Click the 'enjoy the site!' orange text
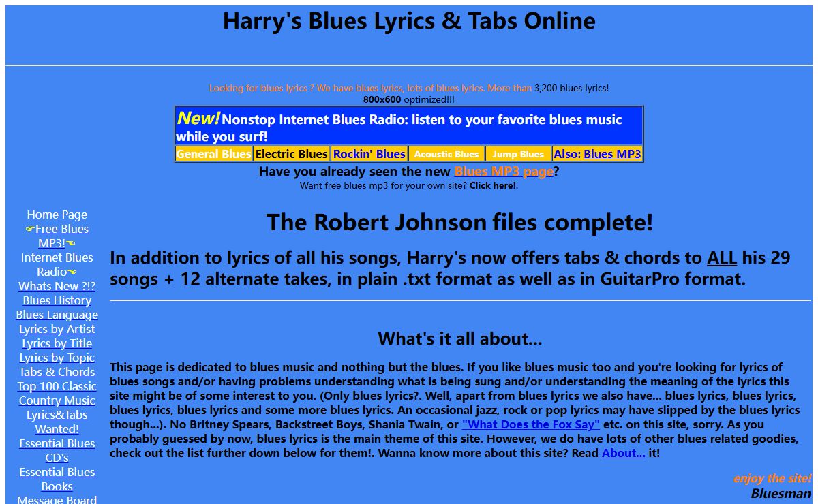The height and width of the screenshot is (504, 818). 772,478
